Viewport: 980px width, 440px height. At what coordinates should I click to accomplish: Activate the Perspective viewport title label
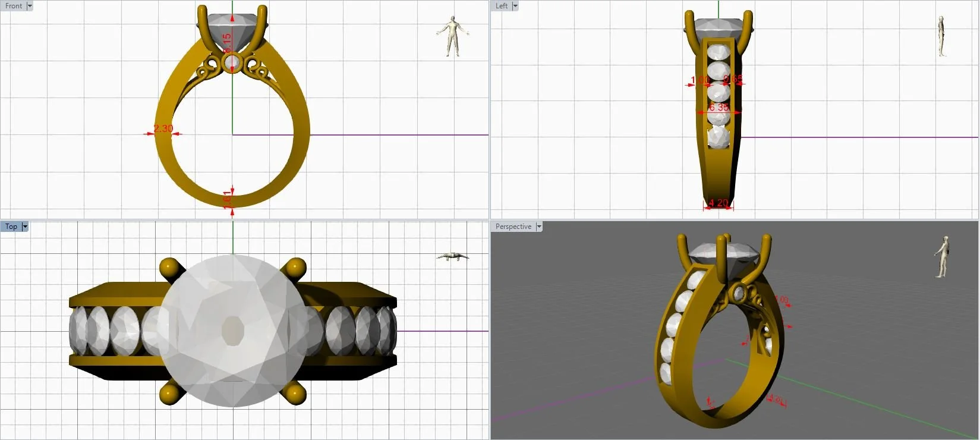pos(513,227)
